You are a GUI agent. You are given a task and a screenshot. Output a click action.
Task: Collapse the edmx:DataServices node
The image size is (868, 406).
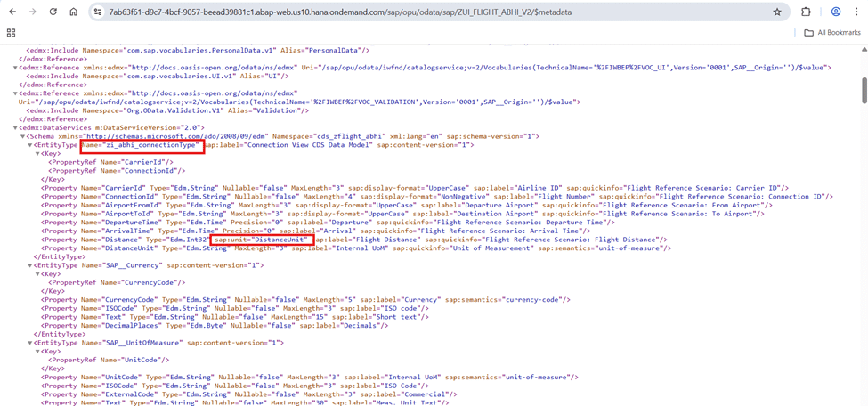15,128
